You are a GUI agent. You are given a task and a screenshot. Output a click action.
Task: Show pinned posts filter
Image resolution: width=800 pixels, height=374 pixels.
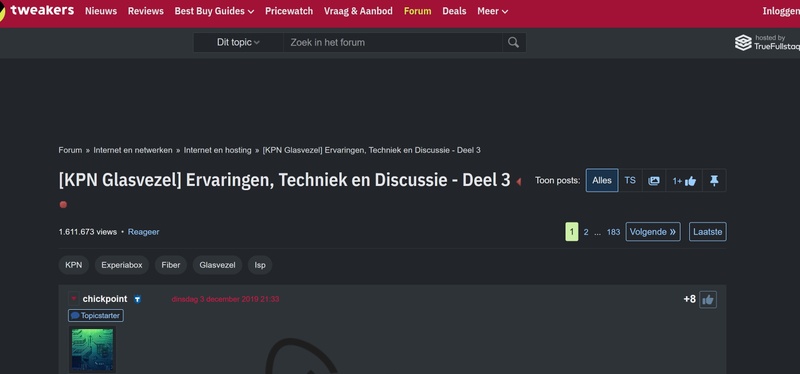[x=714, y=181]
